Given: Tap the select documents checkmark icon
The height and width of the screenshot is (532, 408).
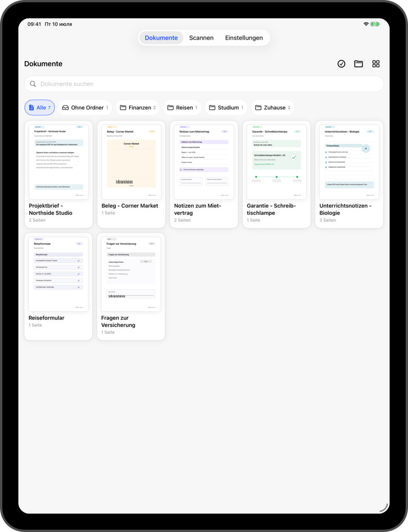Looking at the screenshot, I should [341, 64].
